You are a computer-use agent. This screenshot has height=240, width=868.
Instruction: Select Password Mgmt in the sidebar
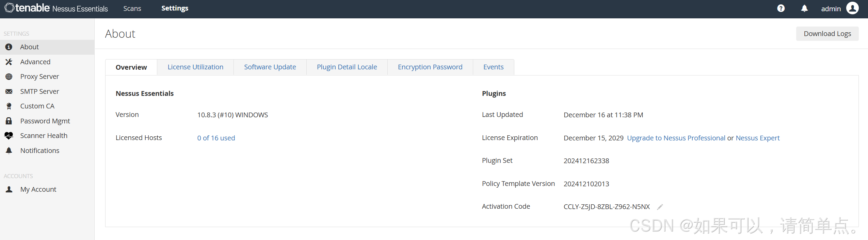coord(47,121)
